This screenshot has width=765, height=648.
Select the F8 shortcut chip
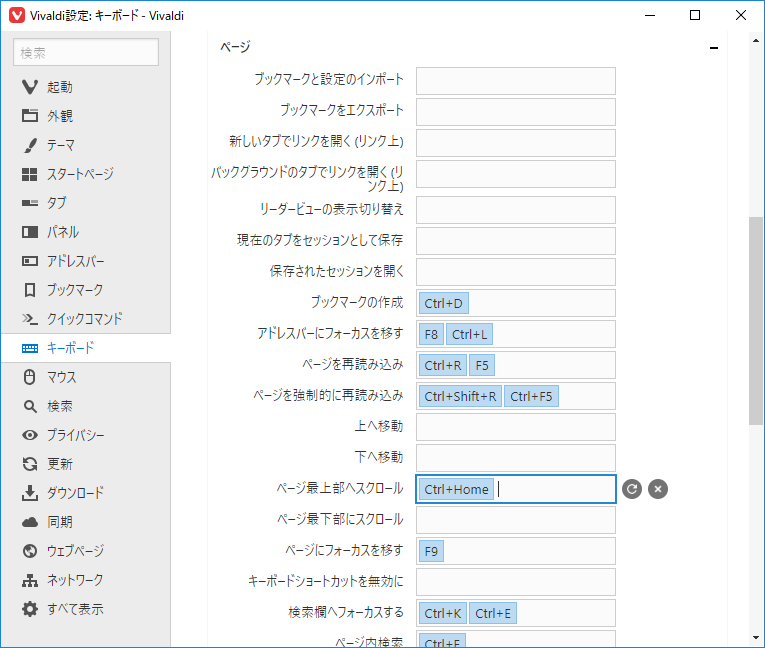pyautogui.click(x=431, y=334)
